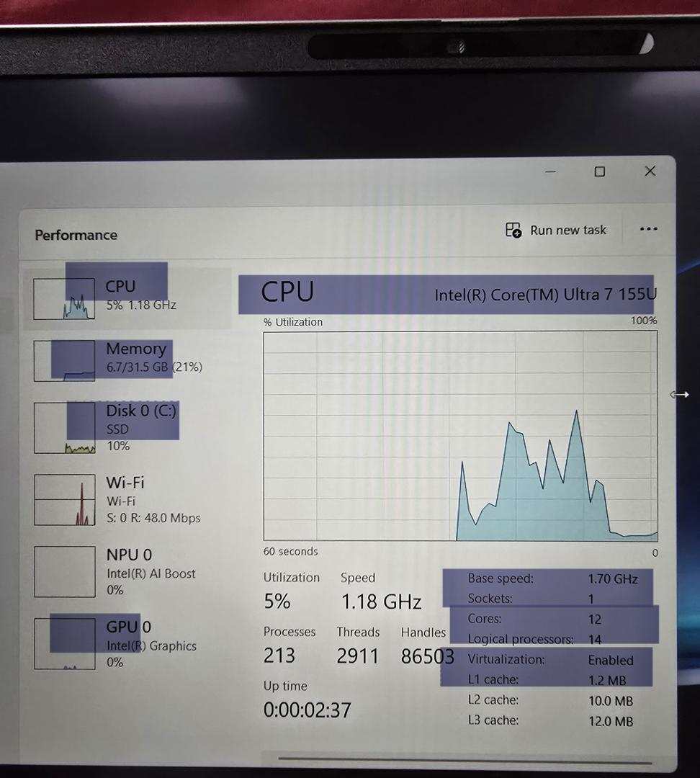Click the L1 cache 1.2 MB value

tap(607, 680)
